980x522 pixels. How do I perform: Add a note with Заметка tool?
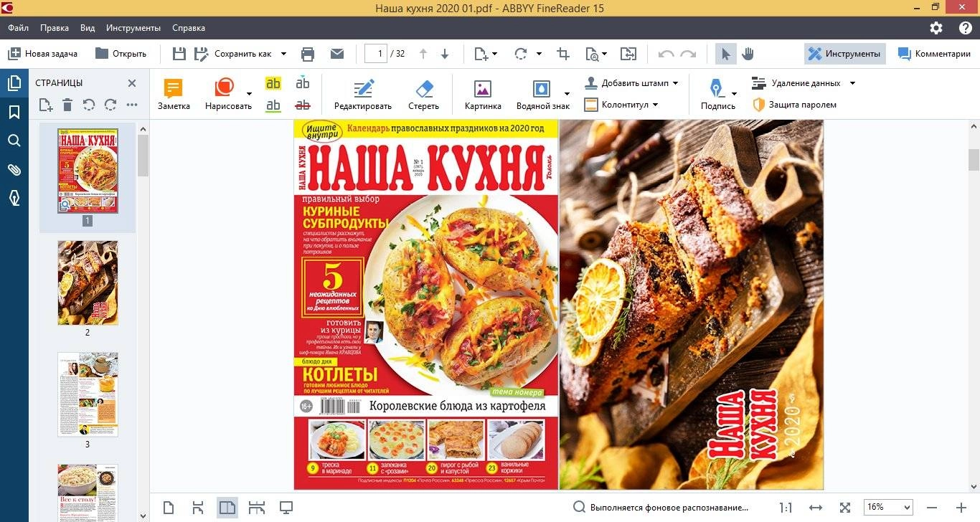pos(174,95)
